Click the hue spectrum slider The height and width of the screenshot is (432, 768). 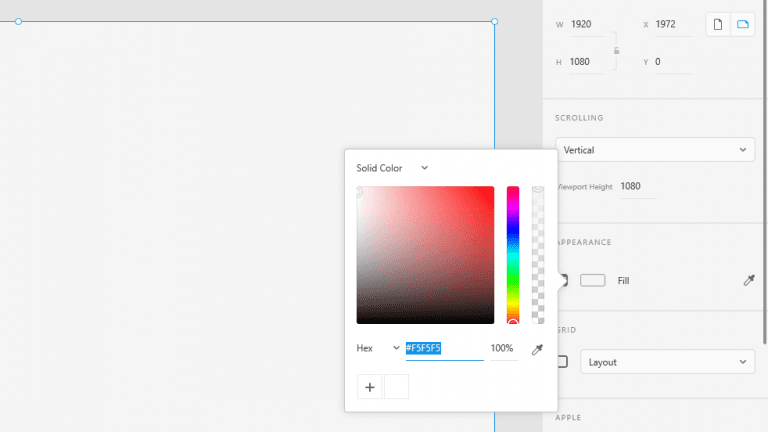point(513,255)
